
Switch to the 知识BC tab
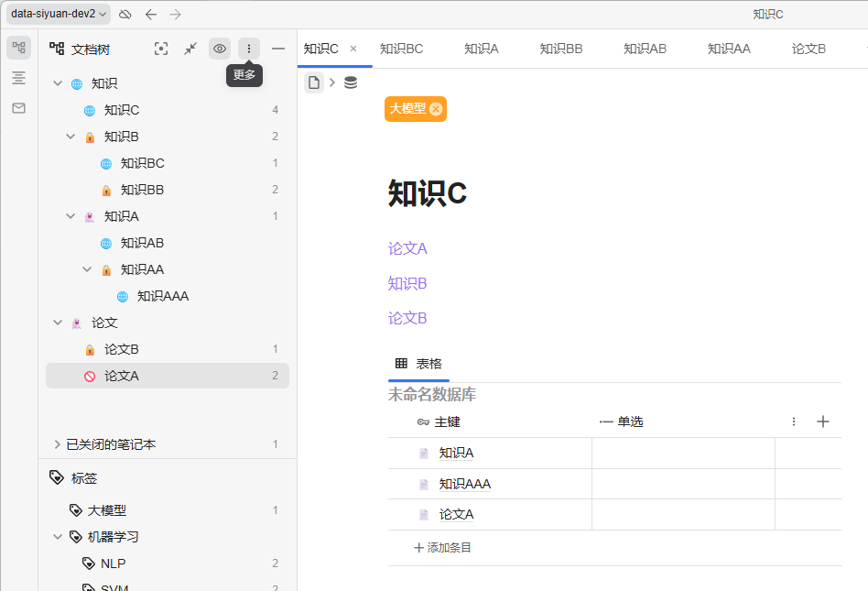(401, 49)
